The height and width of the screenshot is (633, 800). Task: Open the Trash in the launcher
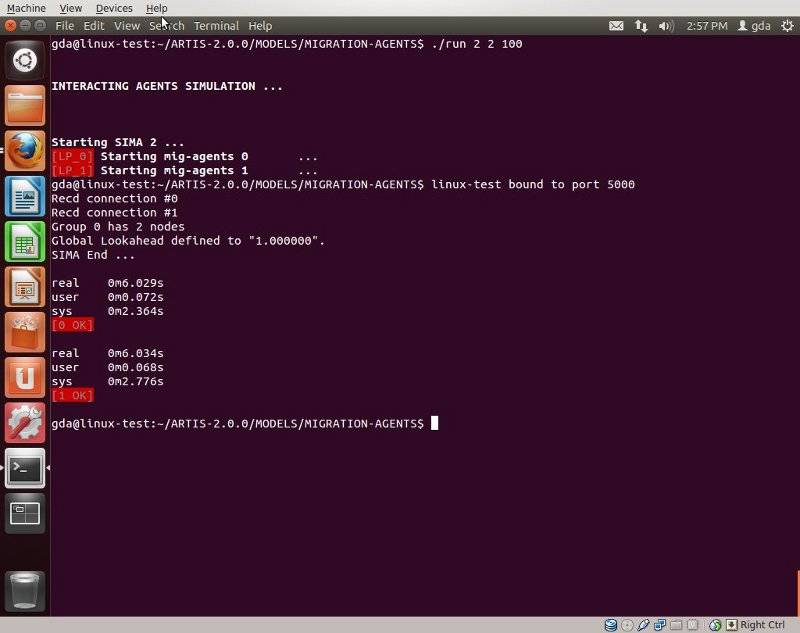coord(25,590)
